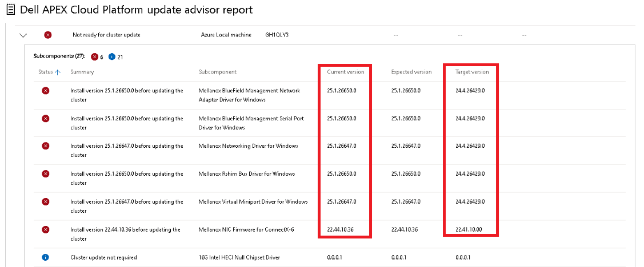This screenshot has height=267, width=644.
Task: Click the report document icon beside the title
Action: coord(10,10)
